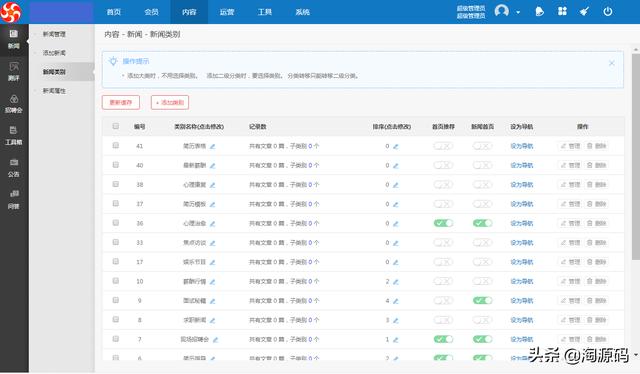
Task: Disable 新闻首页 switch for row 36
Action: pyautogui.click(x=482, y=223)
